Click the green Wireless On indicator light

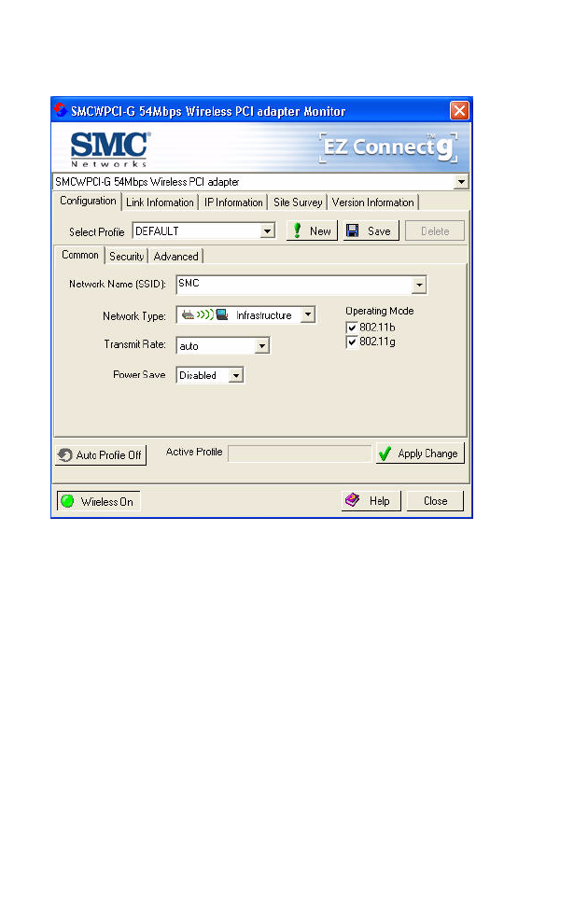coord(68,501)
